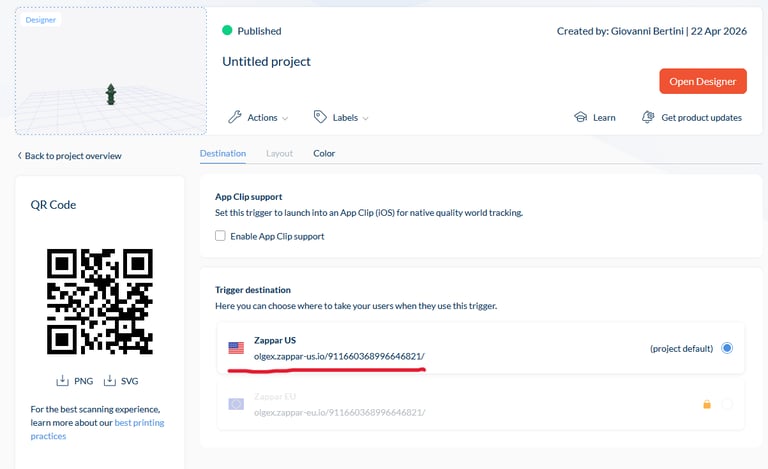Click the Learn graduation cap icon
Viewport: 768px width, 469px height.
click(x=580, y=117)
